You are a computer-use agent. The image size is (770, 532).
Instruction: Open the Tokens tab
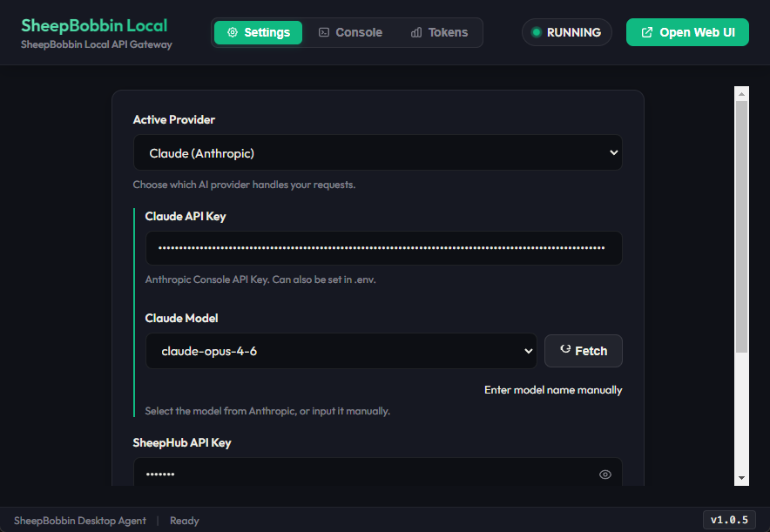(x=439, y=32)
